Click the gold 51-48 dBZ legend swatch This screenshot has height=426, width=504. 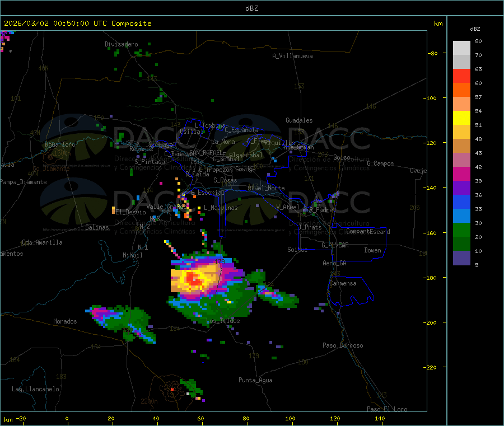pyautogui.click(x=461, y=132)
